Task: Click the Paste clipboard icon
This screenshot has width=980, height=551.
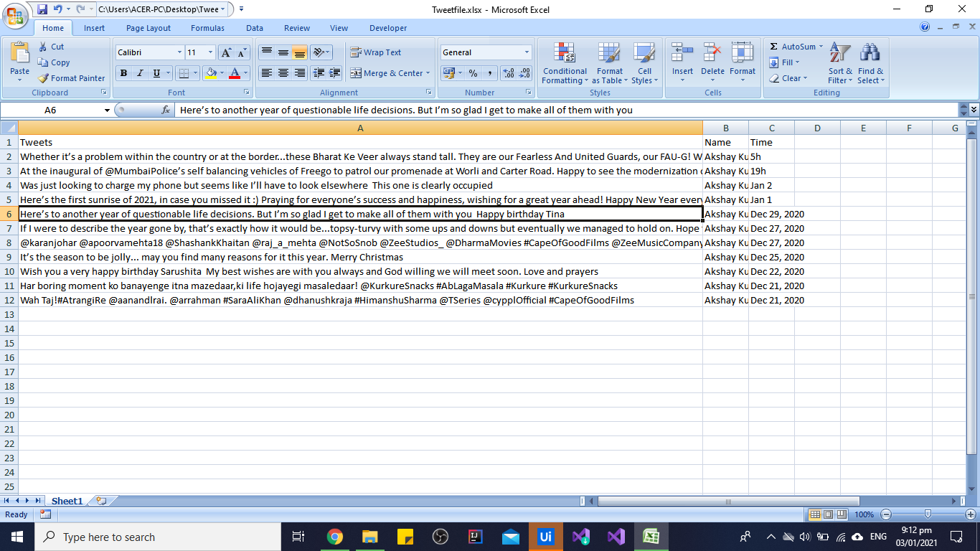Action: (20, 54)
